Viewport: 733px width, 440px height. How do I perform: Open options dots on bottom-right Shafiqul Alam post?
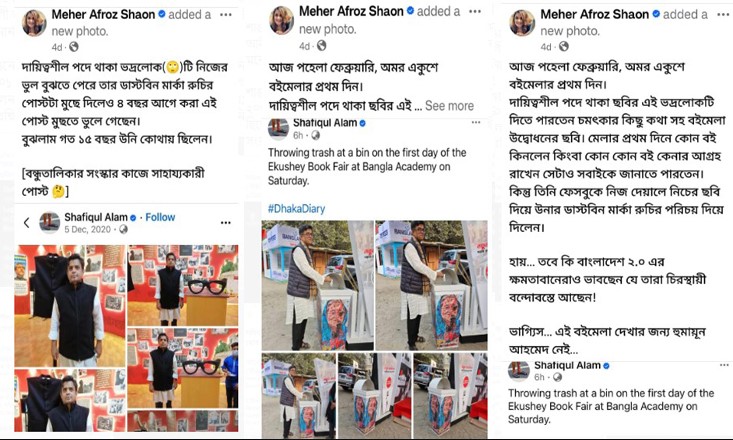[x=724, y=365]
